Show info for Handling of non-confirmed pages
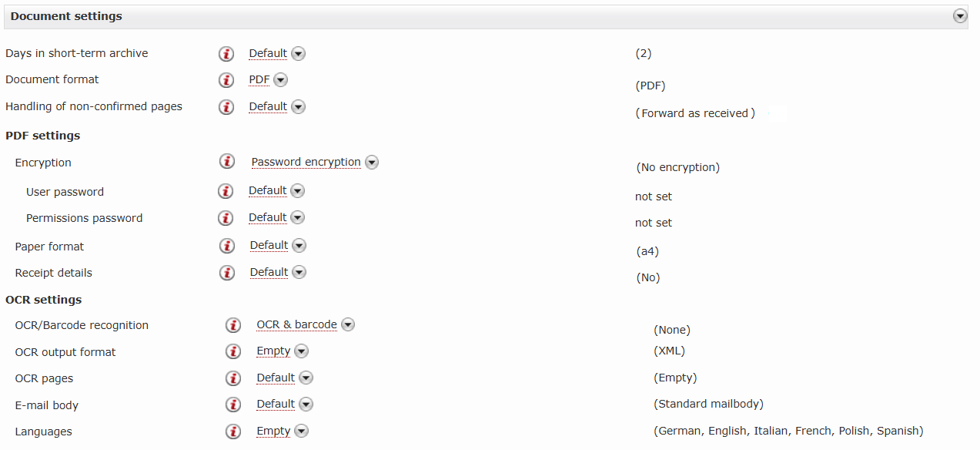980x450 pixels. 226,107
